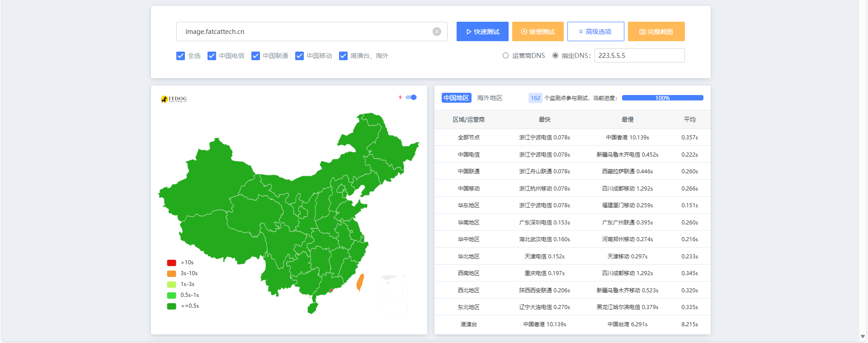
Task: Expand the 高级选项 advanced options
Action: [595, 32]
